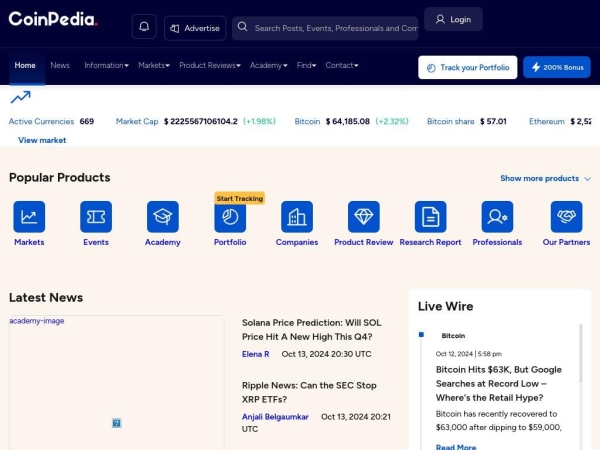This screenshot has width=600, height=450.
Task: Expand the Find dropdown
Action: [x=307, y=65]
